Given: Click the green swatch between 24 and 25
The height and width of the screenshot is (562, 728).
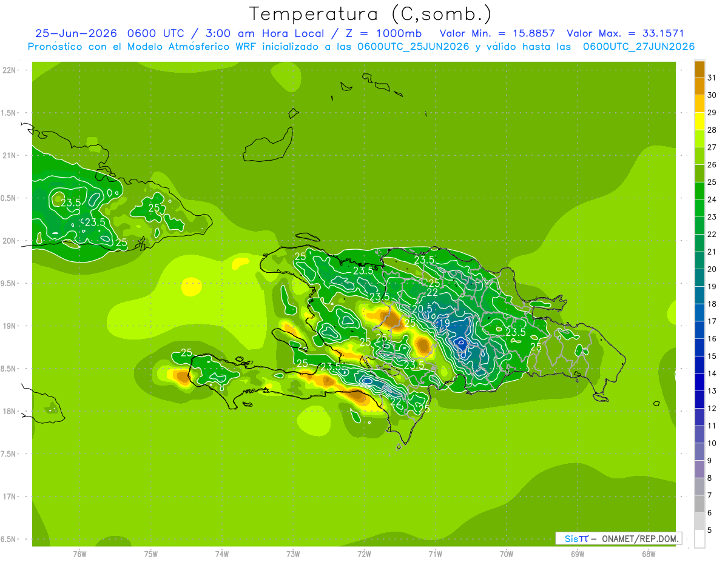Looking at the screenshot, I should [x=699, y=191].
